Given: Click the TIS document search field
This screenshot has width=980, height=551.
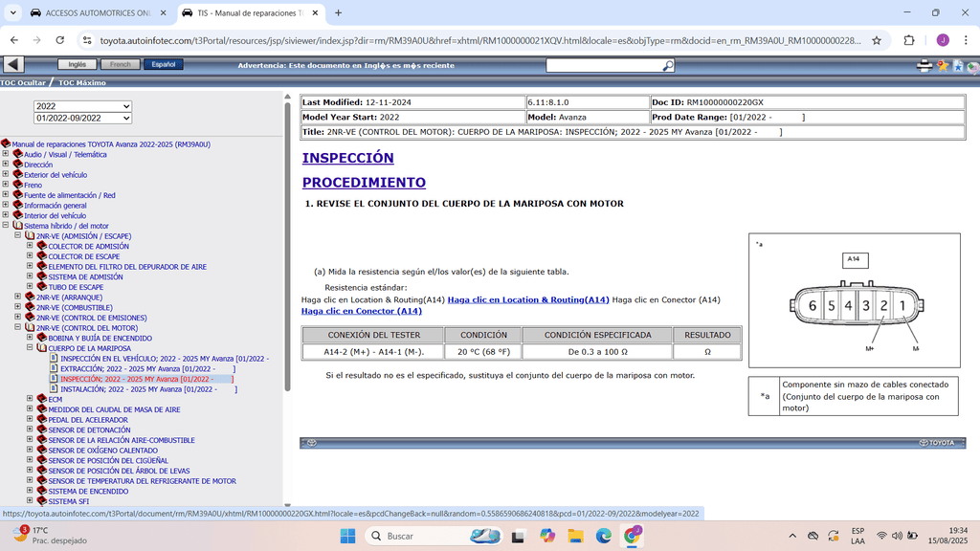Looking at the screenshot, I should pyautogui.click(x=603, y=66).
